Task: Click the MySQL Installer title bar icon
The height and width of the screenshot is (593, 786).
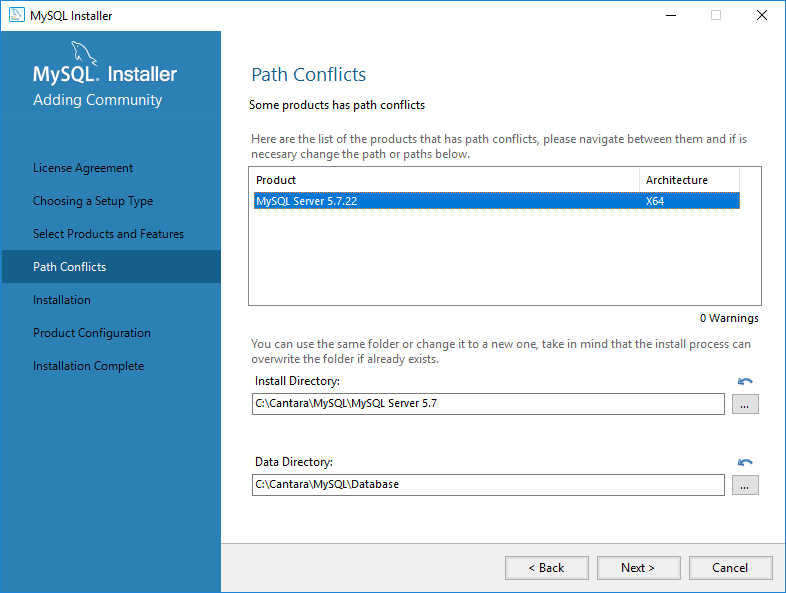Action: [x=15, y=15]
